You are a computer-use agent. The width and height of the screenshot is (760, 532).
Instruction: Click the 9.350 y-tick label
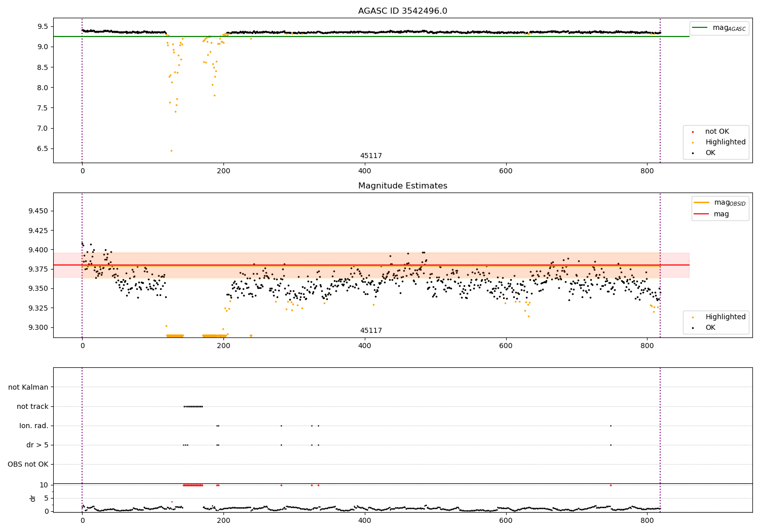tap(38, 288)
